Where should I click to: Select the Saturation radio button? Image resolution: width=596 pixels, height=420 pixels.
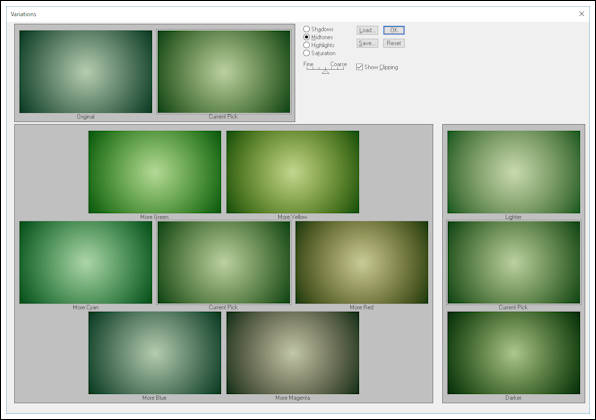(306, 53)
